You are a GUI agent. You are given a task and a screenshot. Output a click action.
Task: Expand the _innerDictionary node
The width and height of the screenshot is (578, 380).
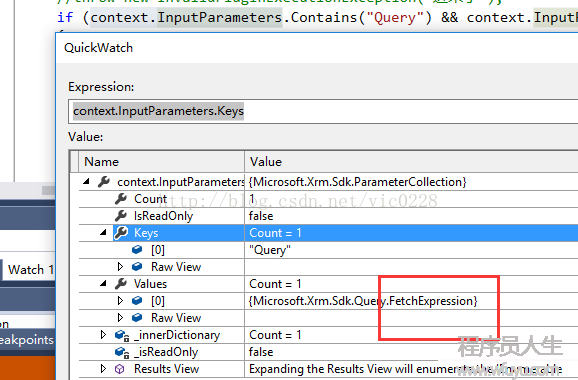point(103,334)
